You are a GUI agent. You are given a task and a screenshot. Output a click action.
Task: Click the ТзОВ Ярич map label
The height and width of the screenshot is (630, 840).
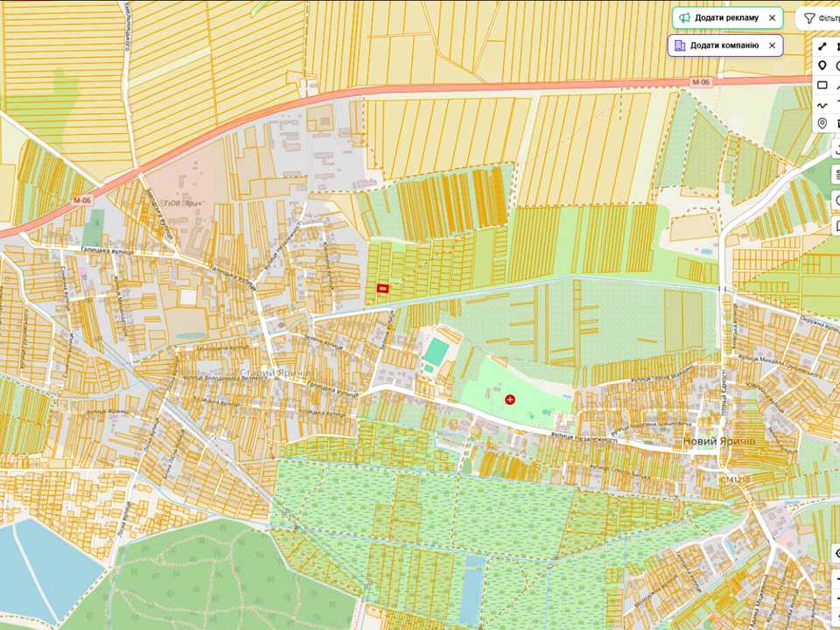pos(183,204)
